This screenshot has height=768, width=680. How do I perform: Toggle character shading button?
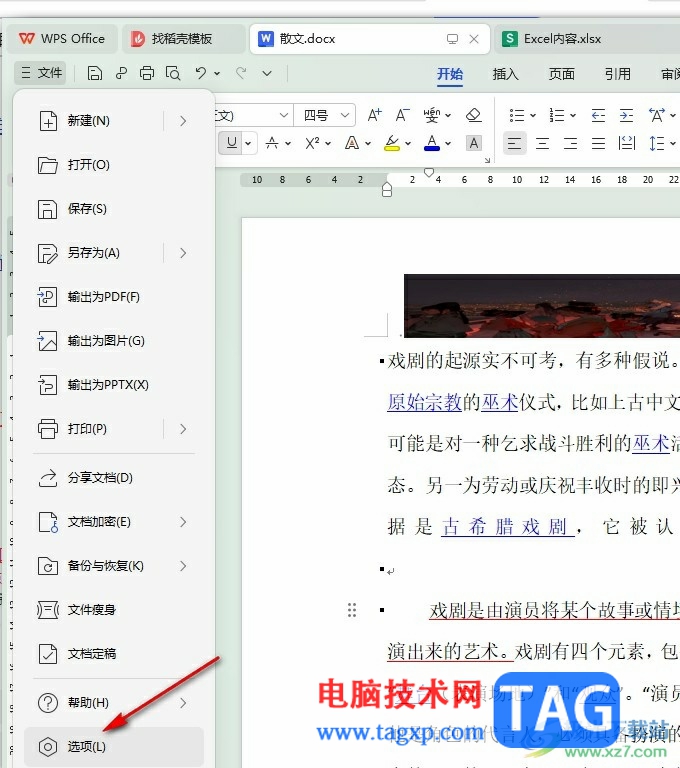pos(474,143)
